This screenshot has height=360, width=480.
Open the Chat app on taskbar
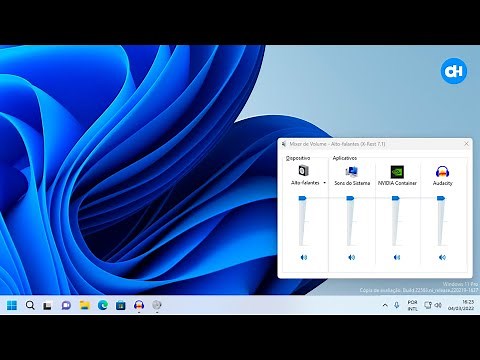66,305
